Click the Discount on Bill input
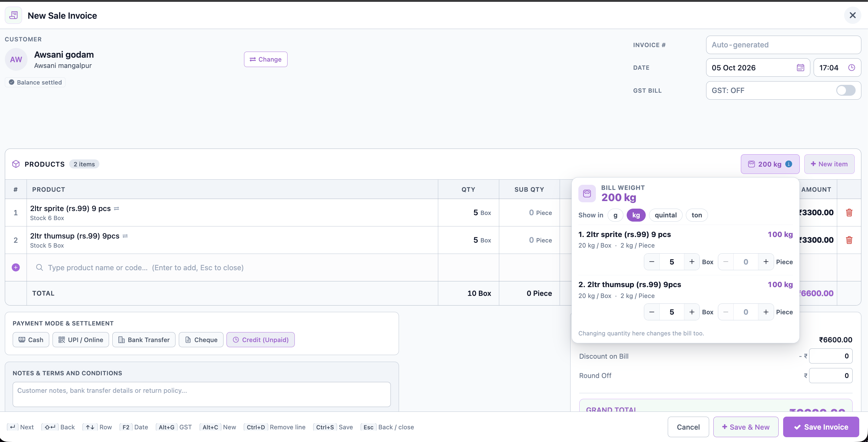The height and width of the screenshot is (442, 868). pos(831,356)
